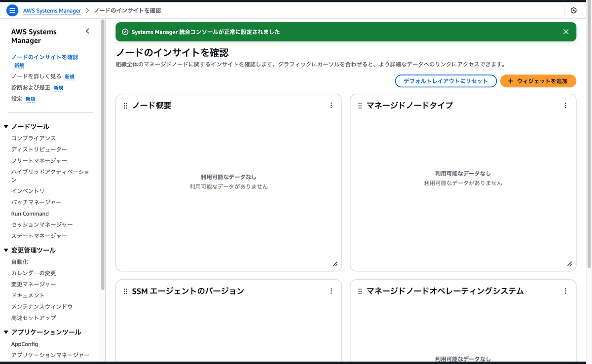Open インベントリ in sidebar

[28, 191]
